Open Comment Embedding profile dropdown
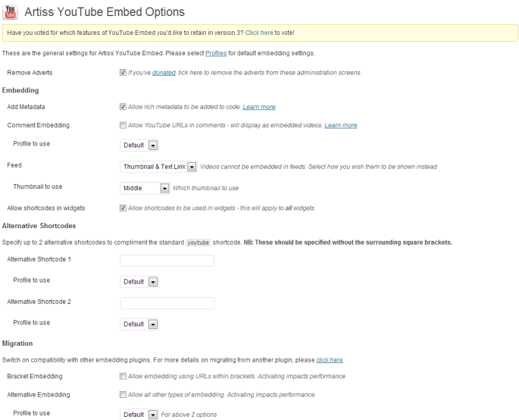The height and width of the screenshot is (420, 519). [139, 145]
